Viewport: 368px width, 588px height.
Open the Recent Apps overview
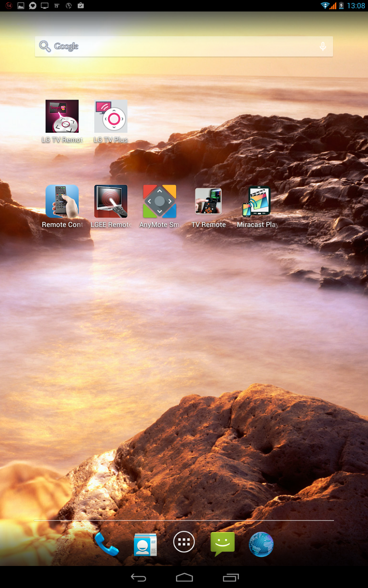pyautogui.click(x=231, y=577)
